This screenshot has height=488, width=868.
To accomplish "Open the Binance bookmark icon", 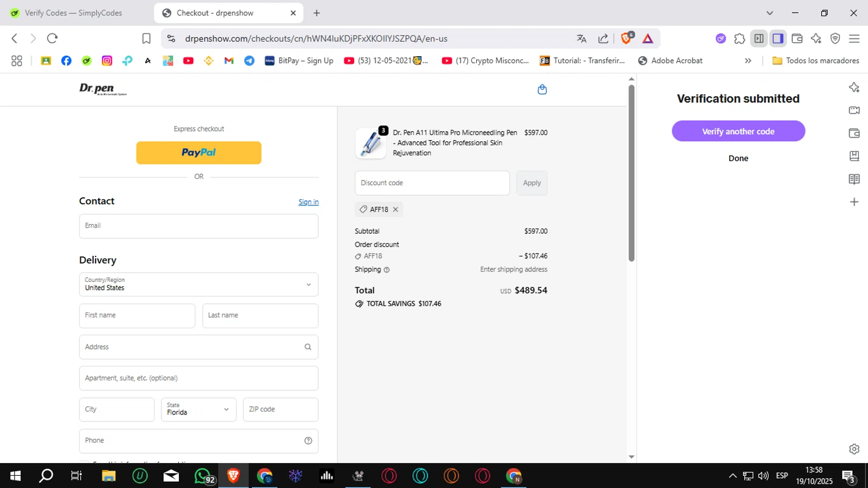I will [209, 60].
